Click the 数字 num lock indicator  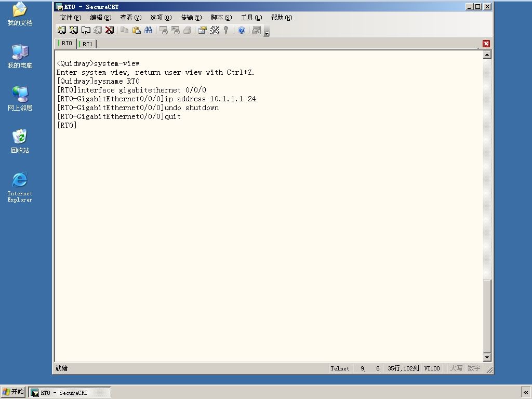pyautogui.click(x=474, y=368)
